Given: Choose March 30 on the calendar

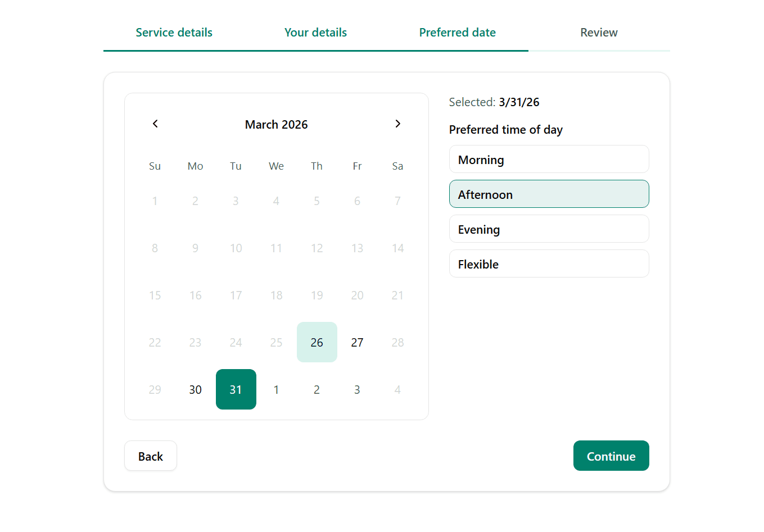Looking at the screenshot, I should pos(195,389).
